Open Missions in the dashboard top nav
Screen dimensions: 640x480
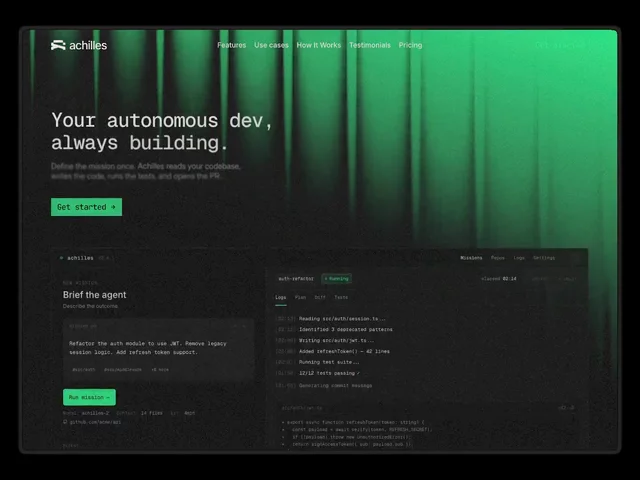(x=471, y=258)
